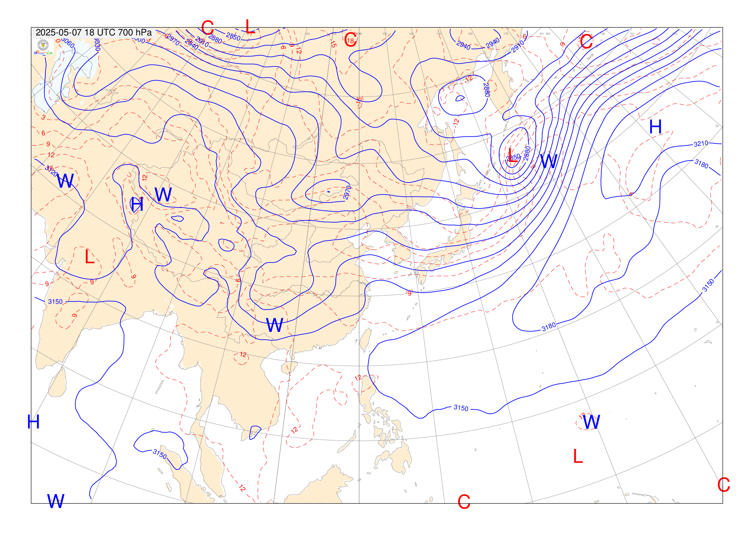The image size is (756, 546).
Task: Click the '100' longitude label on the top edge
Action: point(307,34)
